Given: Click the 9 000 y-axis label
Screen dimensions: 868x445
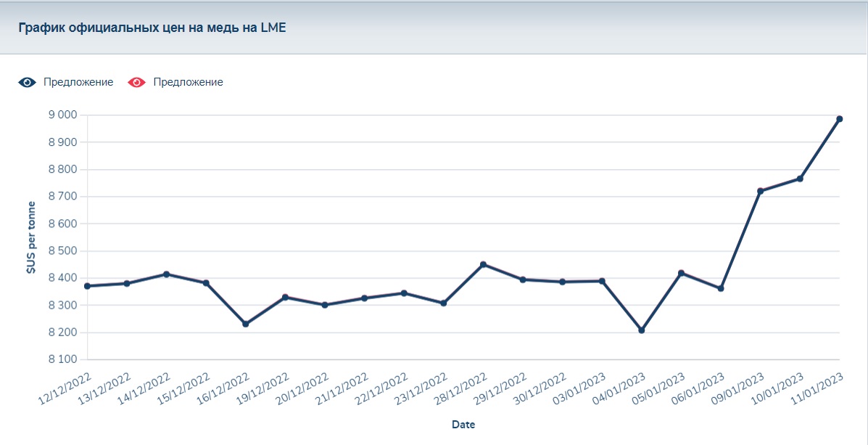Looking at the screenshot, I should tap(61, 115).
